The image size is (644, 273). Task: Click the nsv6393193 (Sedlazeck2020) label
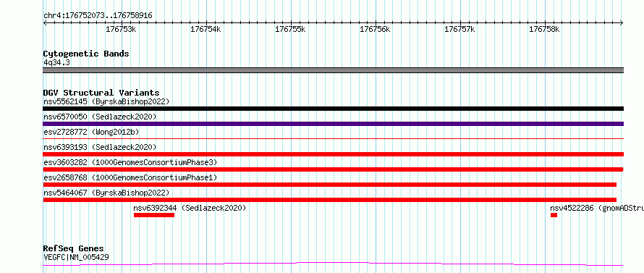point(100,147)
